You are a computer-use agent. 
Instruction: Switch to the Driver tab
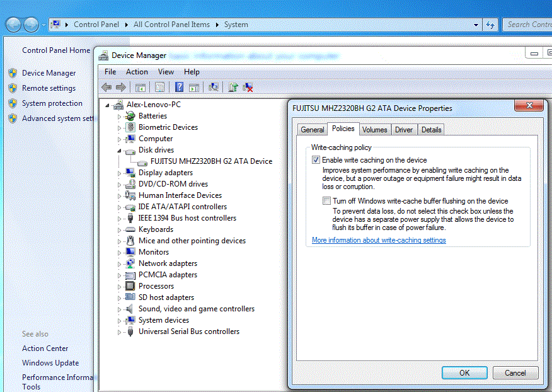point(403,130)
